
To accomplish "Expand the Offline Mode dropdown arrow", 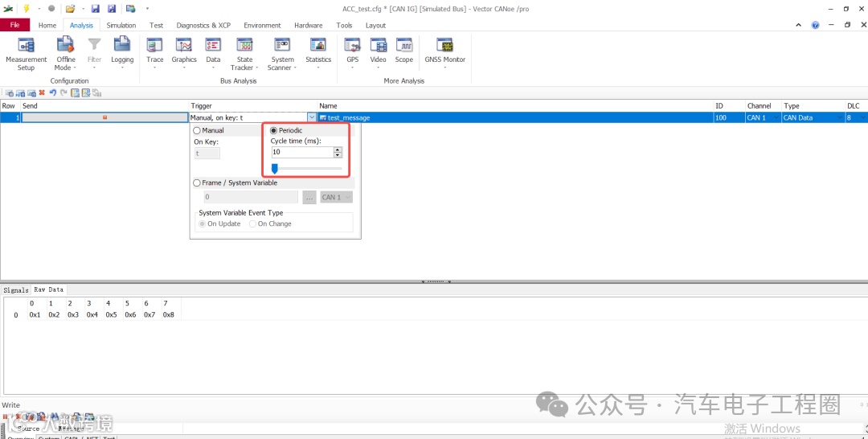I will click(75, 68).
